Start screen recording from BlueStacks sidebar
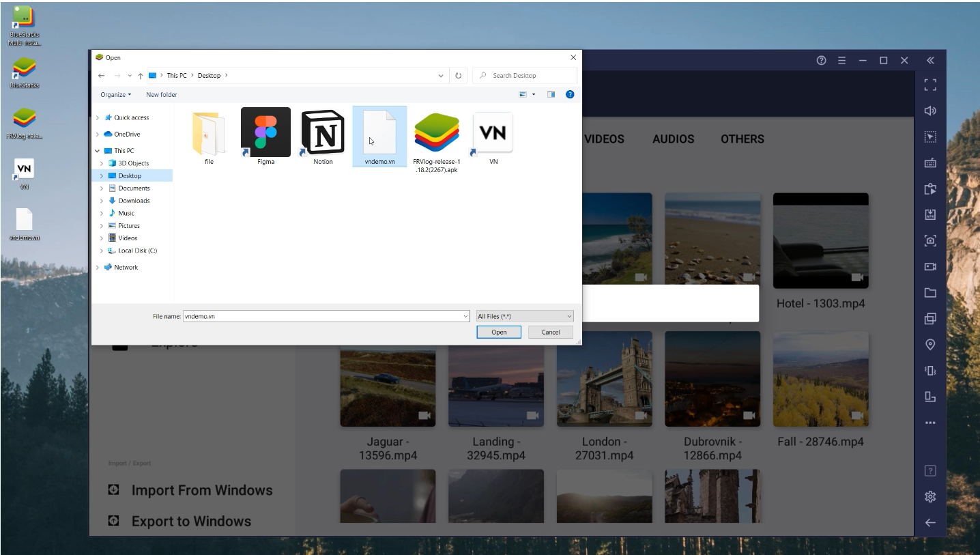The image size is (980, 555). pos(929,266)
